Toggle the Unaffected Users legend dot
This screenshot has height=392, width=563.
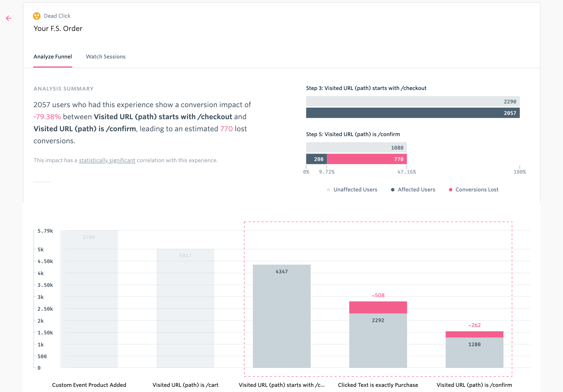click(329, 190)
